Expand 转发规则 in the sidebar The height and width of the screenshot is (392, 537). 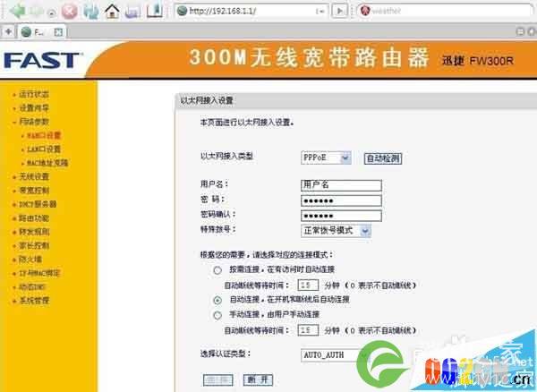pos(34,232)
